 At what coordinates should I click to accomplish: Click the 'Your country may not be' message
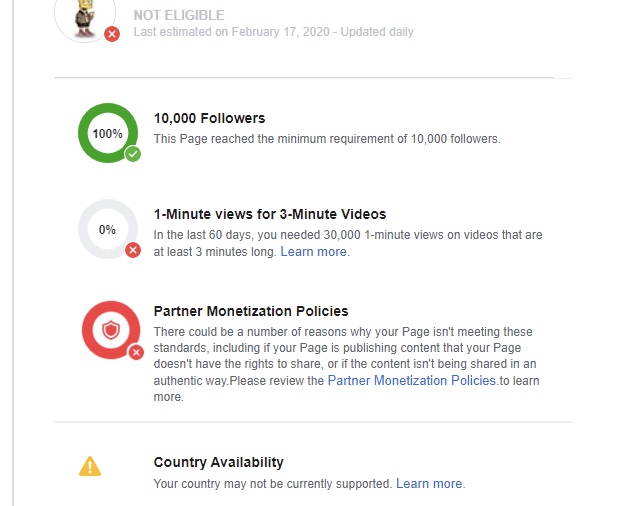[272, 484]
